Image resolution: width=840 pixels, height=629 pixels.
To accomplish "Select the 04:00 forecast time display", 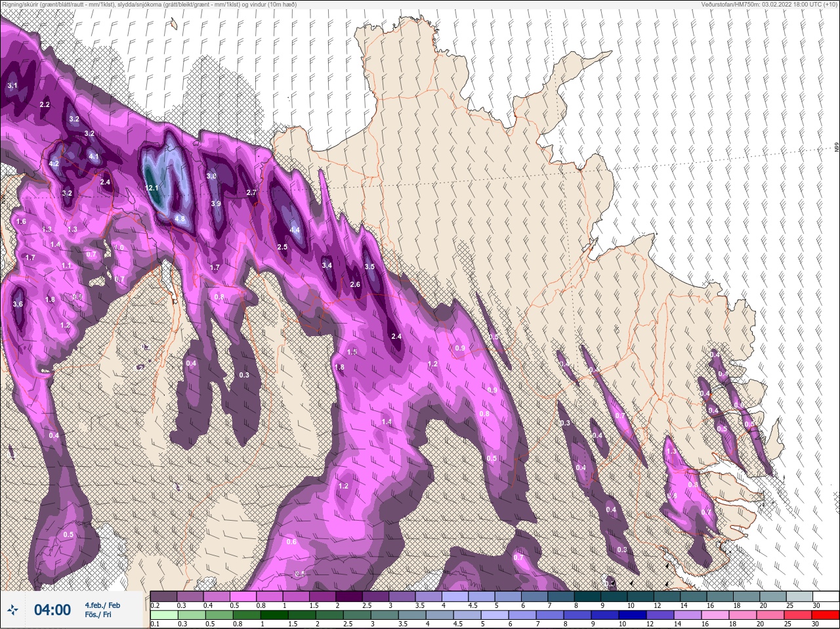I will click(x=52, y=610).
